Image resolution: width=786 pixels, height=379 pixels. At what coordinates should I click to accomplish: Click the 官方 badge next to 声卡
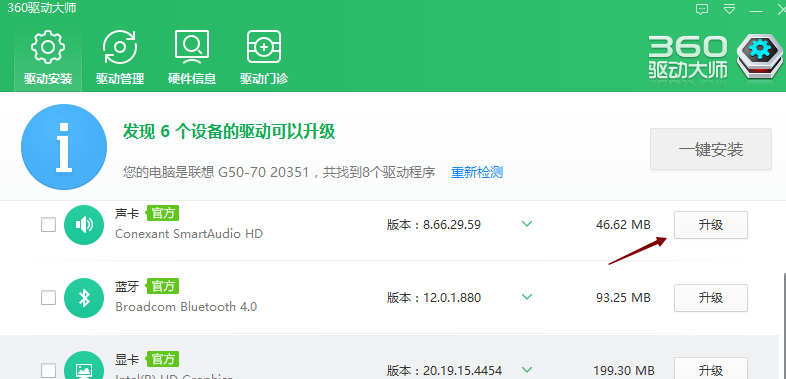(x=162, y=214)
